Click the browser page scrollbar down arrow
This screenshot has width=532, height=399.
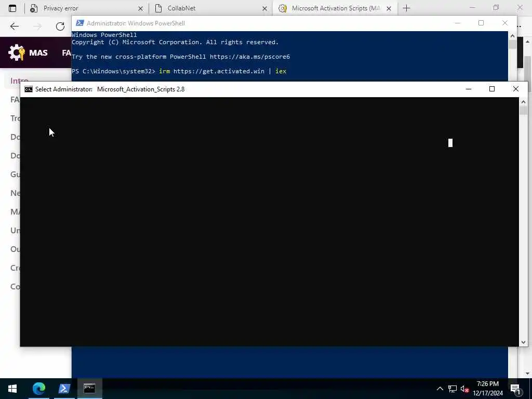[527, 374]
